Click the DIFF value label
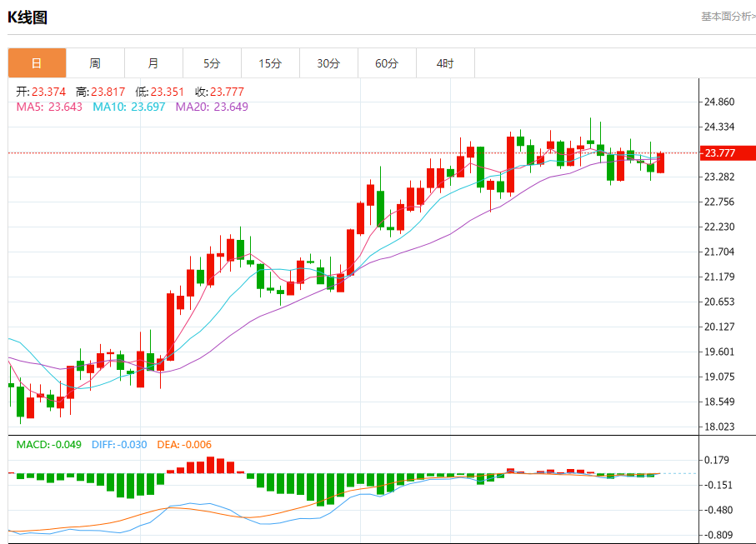756x544 pixels. tap(119, 445)
